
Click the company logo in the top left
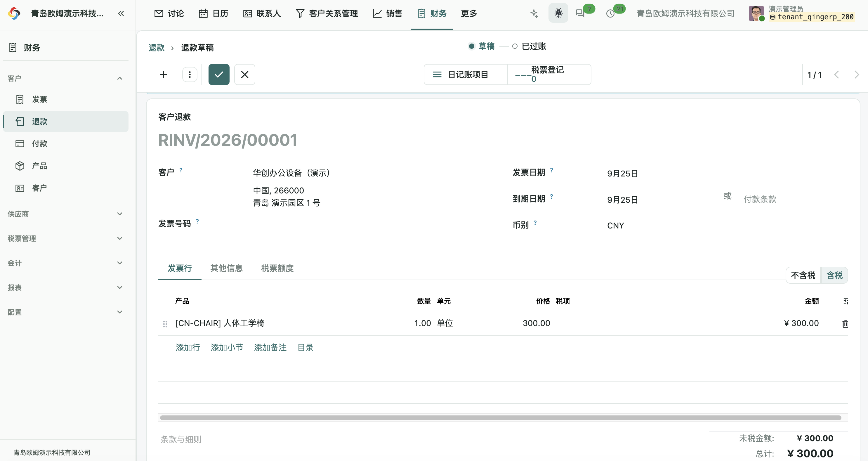pyautogui.click(x=14, y=13)
